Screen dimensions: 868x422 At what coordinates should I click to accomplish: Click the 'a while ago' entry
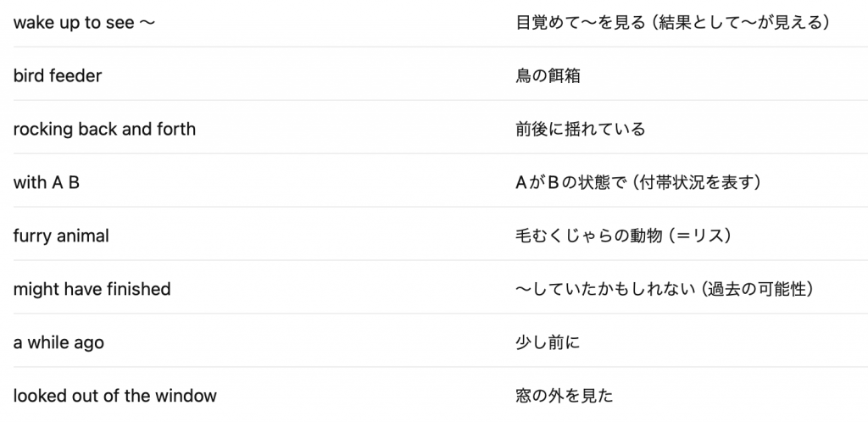(x=58, y=343)
